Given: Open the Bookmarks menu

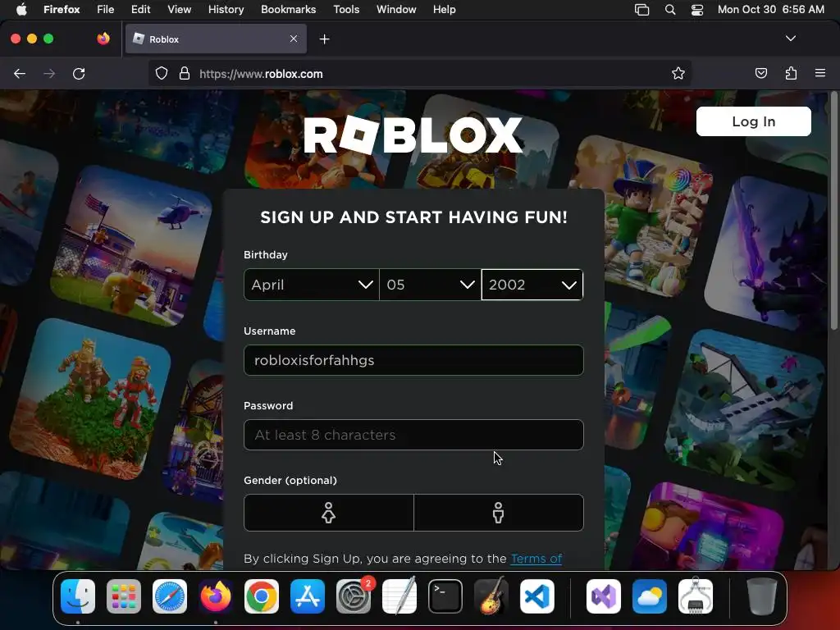Looking at the screenshot, I should click(x=288, y=9).
